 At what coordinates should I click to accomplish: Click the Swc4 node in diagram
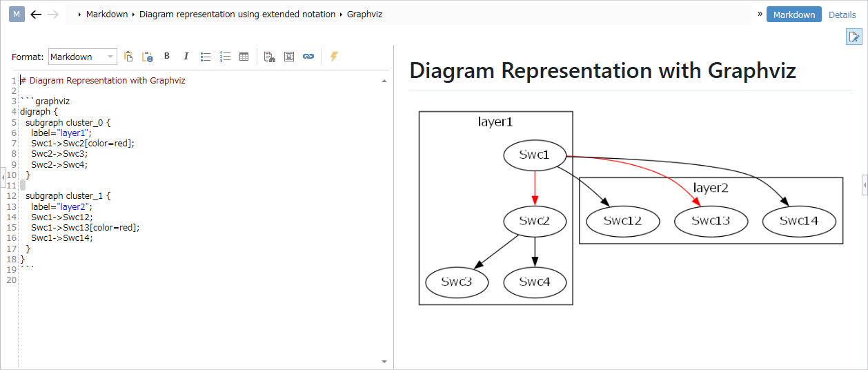pyautogui.click(x=535, y=282)
